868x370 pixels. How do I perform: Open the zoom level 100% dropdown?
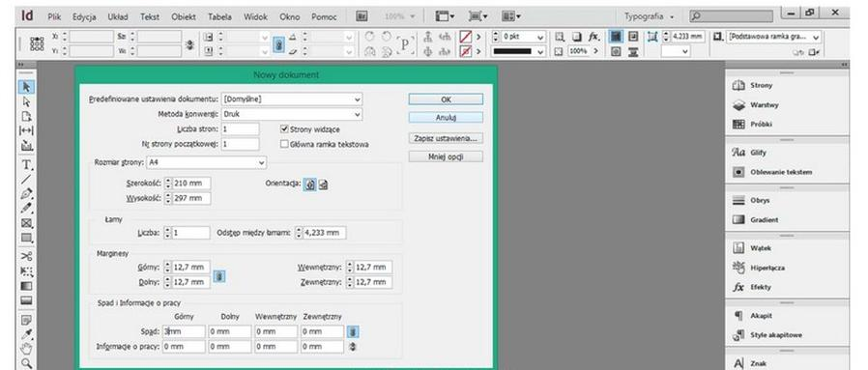tap(399, 16)
